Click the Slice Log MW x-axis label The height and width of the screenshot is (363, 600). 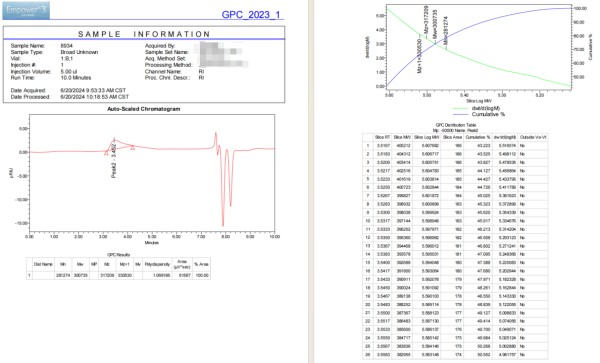[479, 101]
